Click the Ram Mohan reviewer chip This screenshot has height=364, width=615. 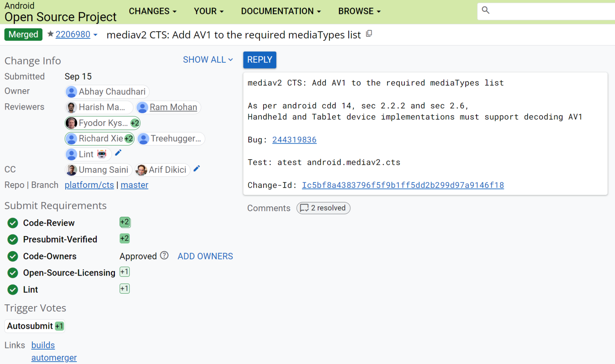tap(168, 107)
